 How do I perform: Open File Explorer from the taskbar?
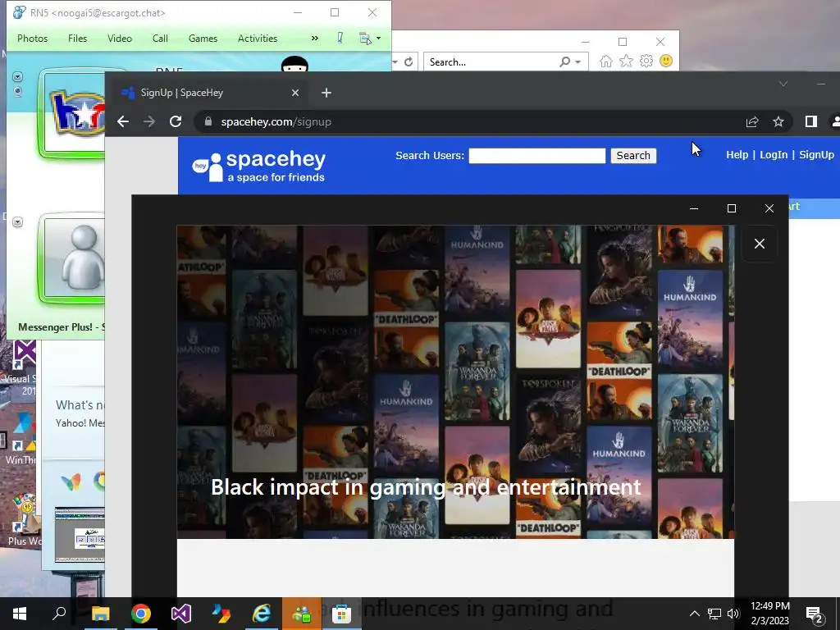point(100,614)
